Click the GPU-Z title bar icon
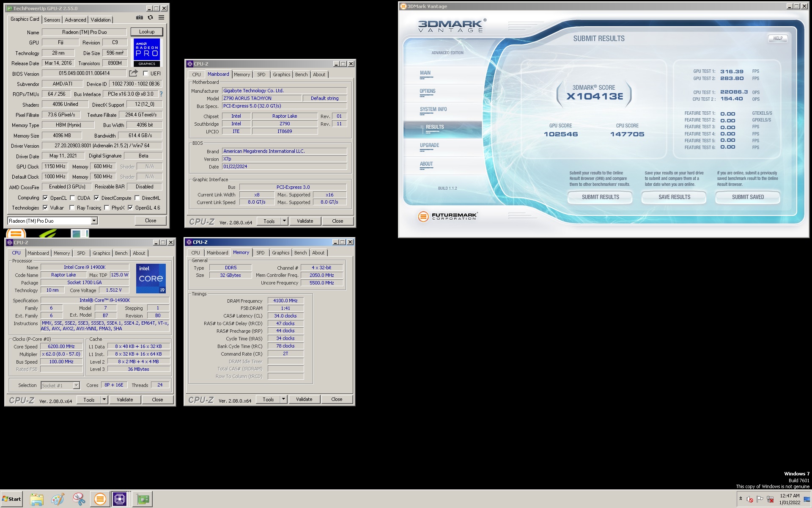Viewport: 812px width, 508px height. (x=9, y=8)
